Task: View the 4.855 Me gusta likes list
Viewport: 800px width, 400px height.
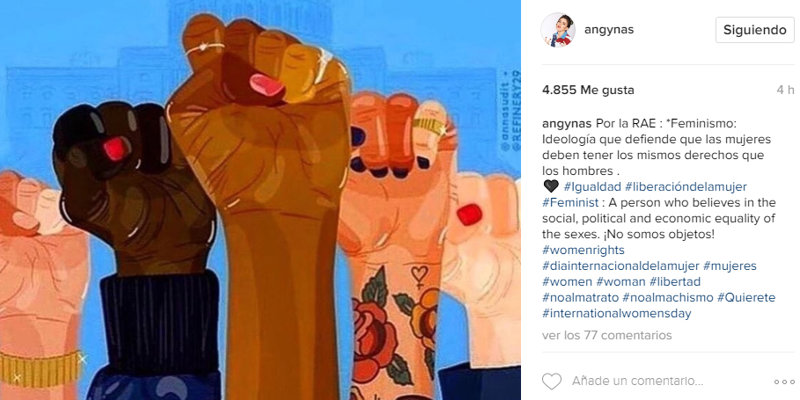Action: point(588,90)
